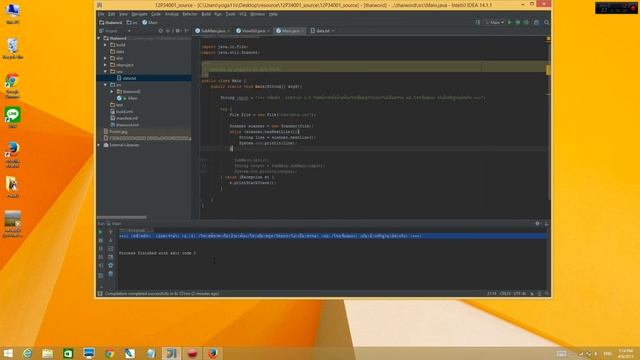Open the Refactor menu

(x=189, y=14)
